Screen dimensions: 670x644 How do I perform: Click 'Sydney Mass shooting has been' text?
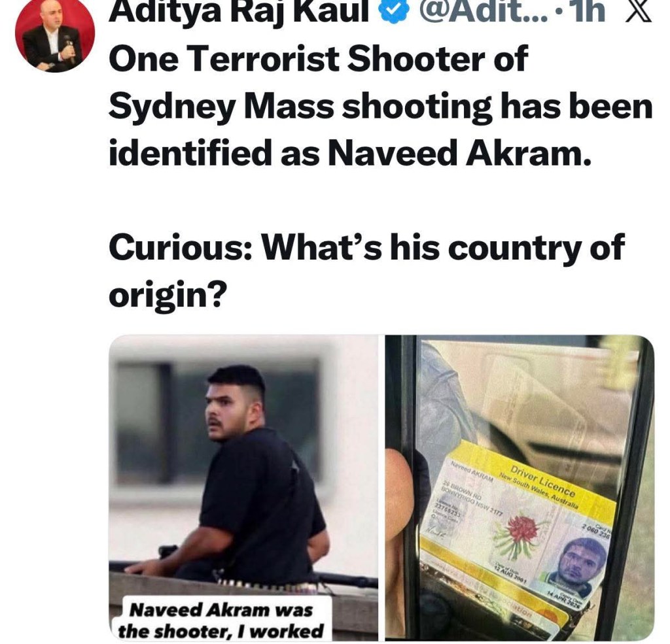(380, 108)
